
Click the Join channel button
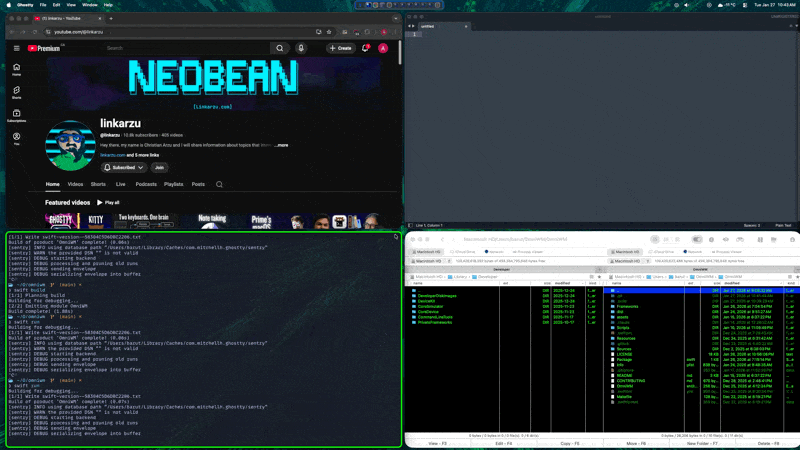pyautogui.click(x=159, y=167)
